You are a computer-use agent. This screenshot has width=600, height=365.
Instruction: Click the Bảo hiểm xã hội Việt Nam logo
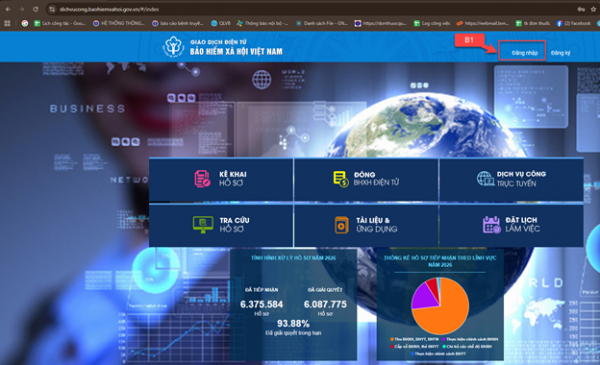[173, 47]
